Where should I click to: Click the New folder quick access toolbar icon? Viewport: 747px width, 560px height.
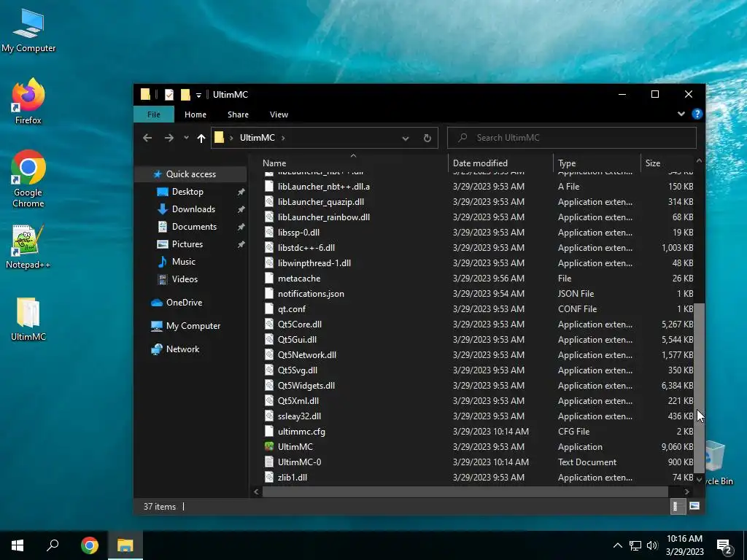[185, 94]
